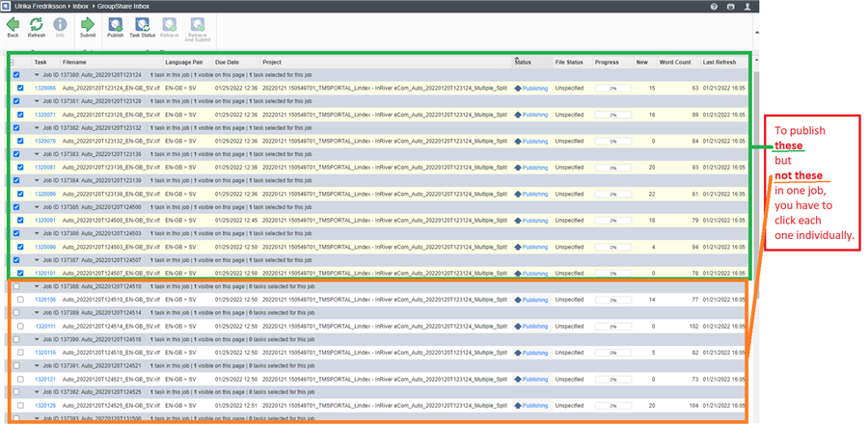Open task link 1320101
Image resolution: width=868 pixels, height=424 pixels.
click(x=44, y=273)
